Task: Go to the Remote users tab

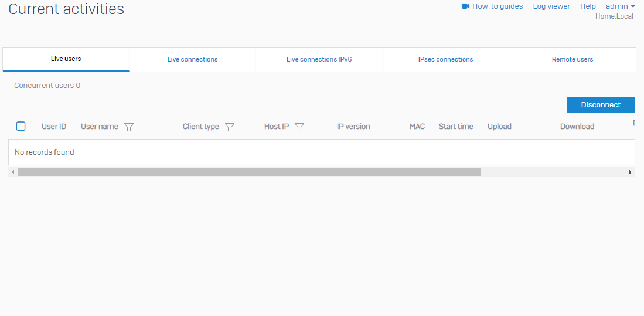Action: 572,59
